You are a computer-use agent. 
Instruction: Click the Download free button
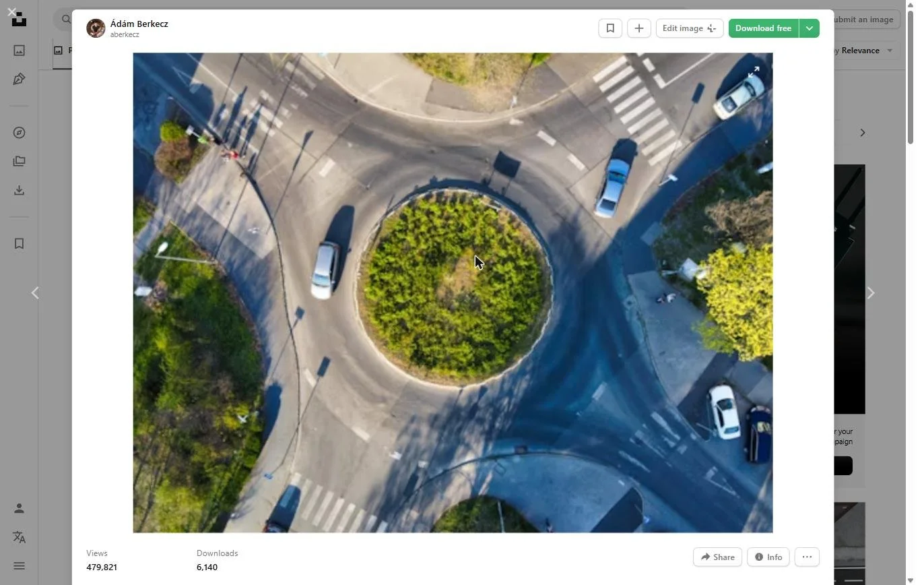[763, 28]
